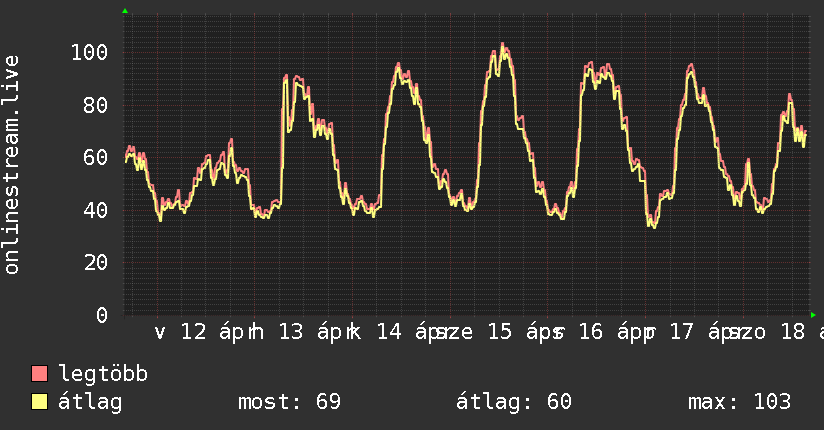Click the y-axis label 60
The width and height of the screenshot is (824, 430).
(96, 158)
